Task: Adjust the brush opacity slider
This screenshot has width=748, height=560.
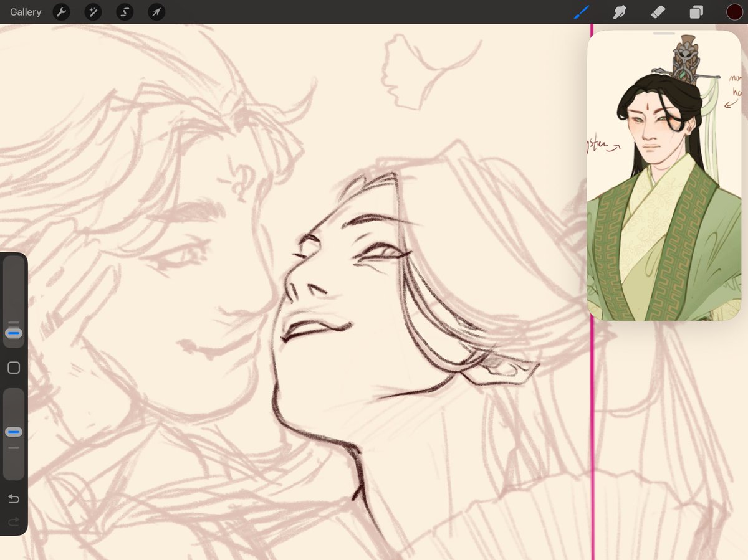Action: tap(13, 431)
